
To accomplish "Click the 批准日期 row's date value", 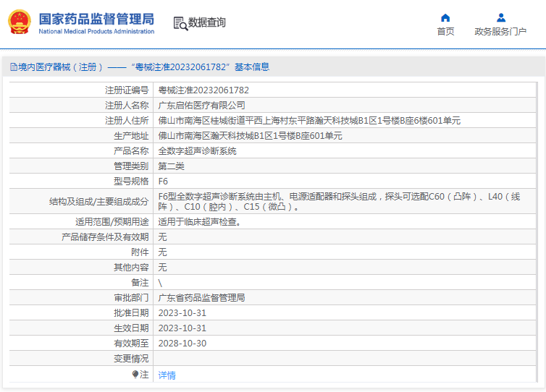I will coord(182,313).
